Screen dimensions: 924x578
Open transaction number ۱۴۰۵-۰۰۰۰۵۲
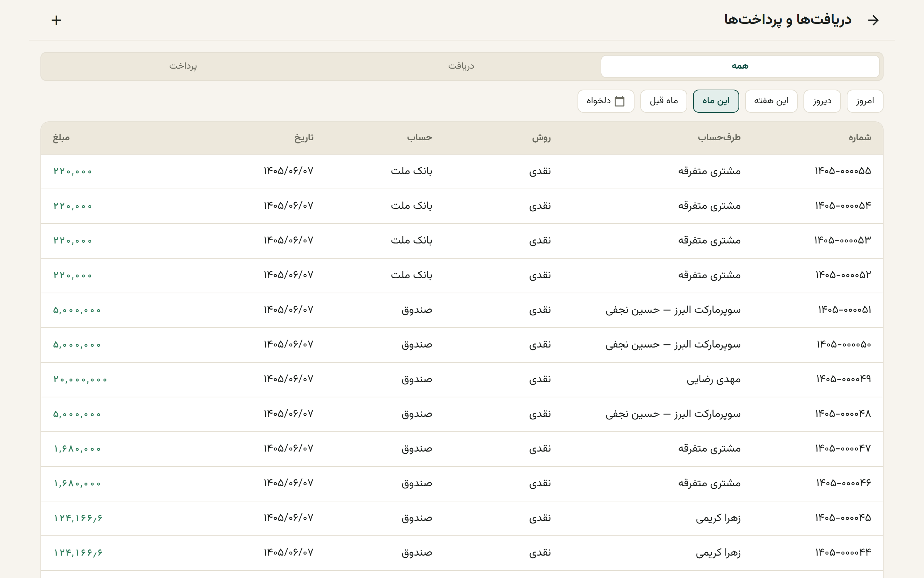(x=462, y=275)
